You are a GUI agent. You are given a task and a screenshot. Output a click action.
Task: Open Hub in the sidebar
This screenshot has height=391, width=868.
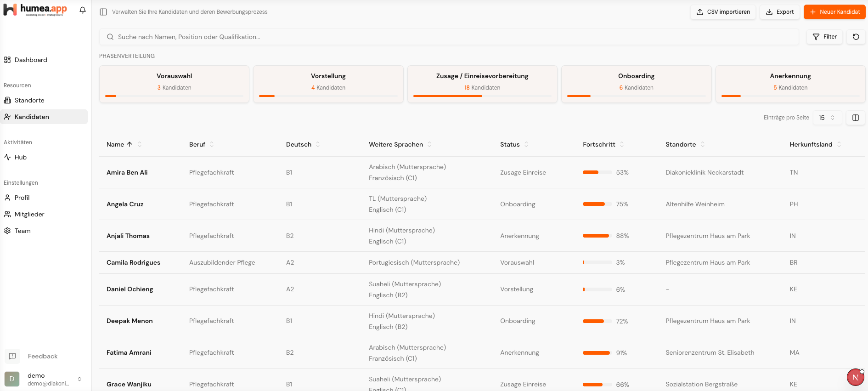tap(44, 157)
